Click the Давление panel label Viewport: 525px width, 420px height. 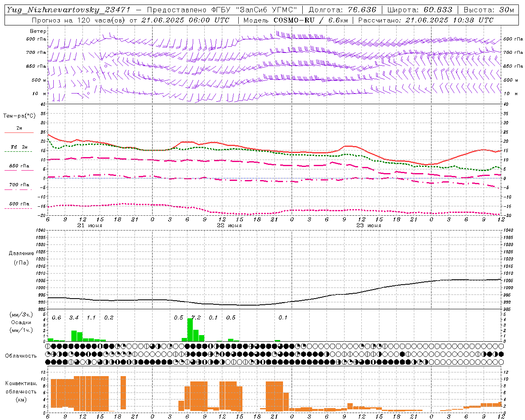click(21, 253)
